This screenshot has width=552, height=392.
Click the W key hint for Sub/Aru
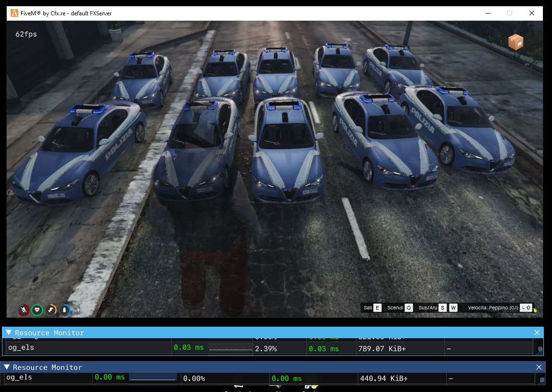[x=453, y=307]
